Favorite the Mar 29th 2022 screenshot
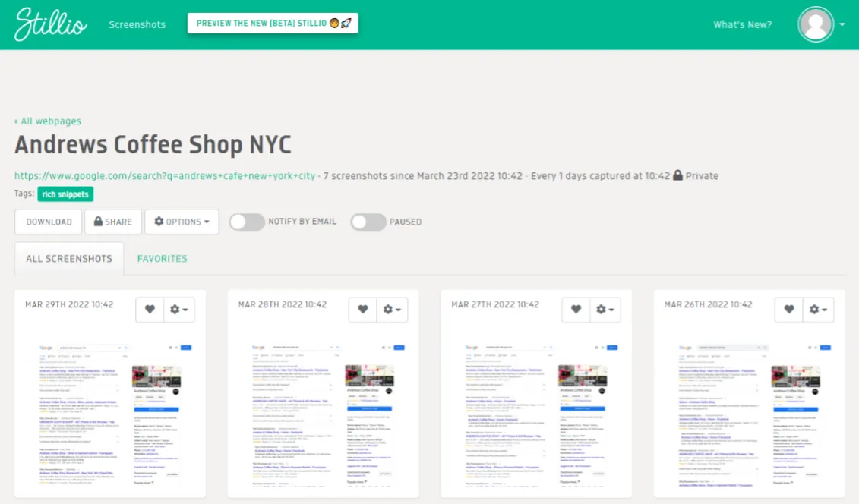The height and width of the screenshot is (504, 859). tap(150, 309)
